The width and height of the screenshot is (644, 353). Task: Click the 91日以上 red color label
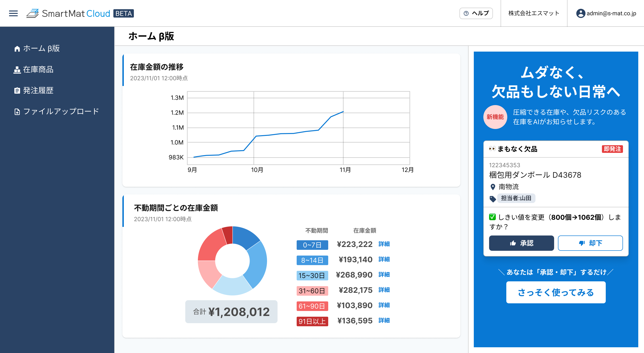tap(312, 321)
